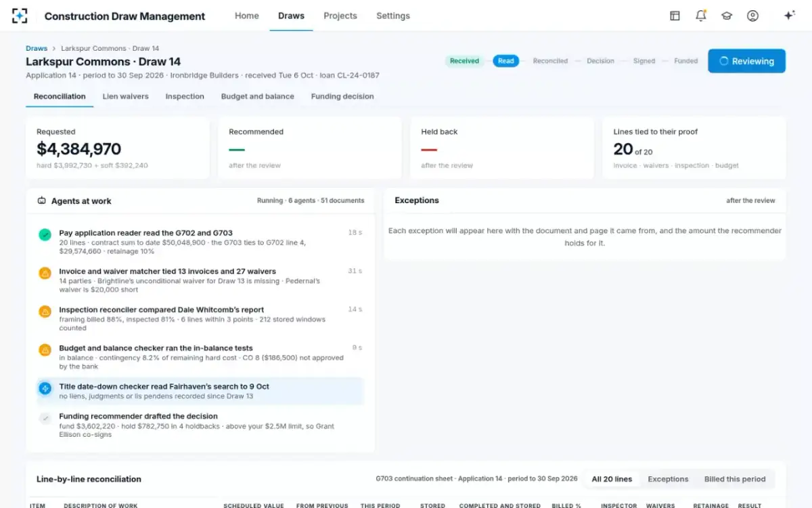Click the DESCRIPTION OF WORK column header
The width and height of the screenshot is (812, 508).
click(101, 505)
